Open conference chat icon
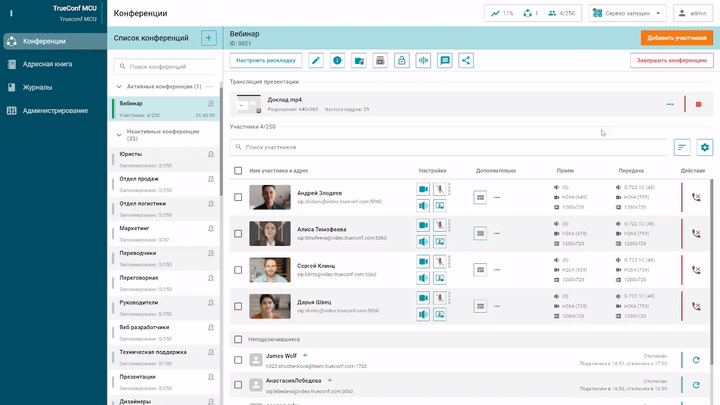This screenshot has height=405, width=720. 444,61
